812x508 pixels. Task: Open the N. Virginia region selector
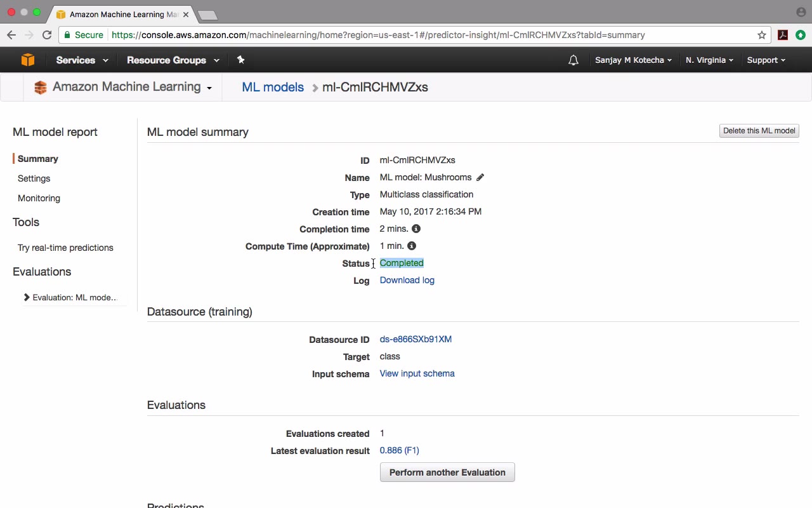[x=709, y=60]
